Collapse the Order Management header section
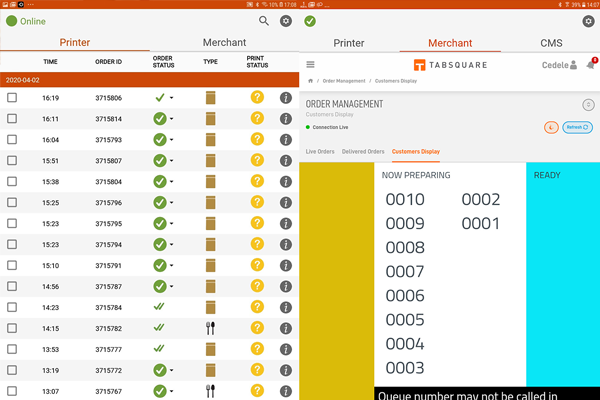 point(588,105)
